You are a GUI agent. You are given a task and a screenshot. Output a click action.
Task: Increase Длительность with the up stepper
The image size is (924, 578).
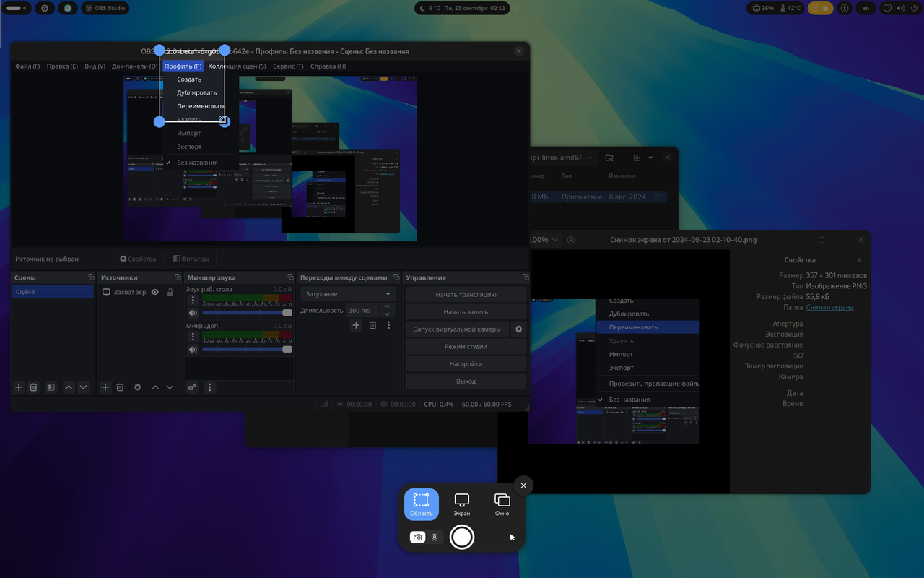click(387, 306)
